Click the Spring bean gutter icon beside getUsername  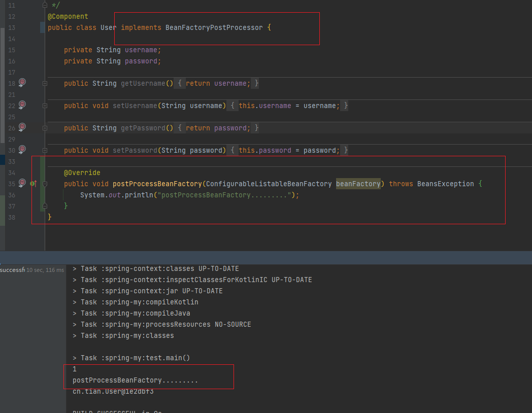coord(22,82)
